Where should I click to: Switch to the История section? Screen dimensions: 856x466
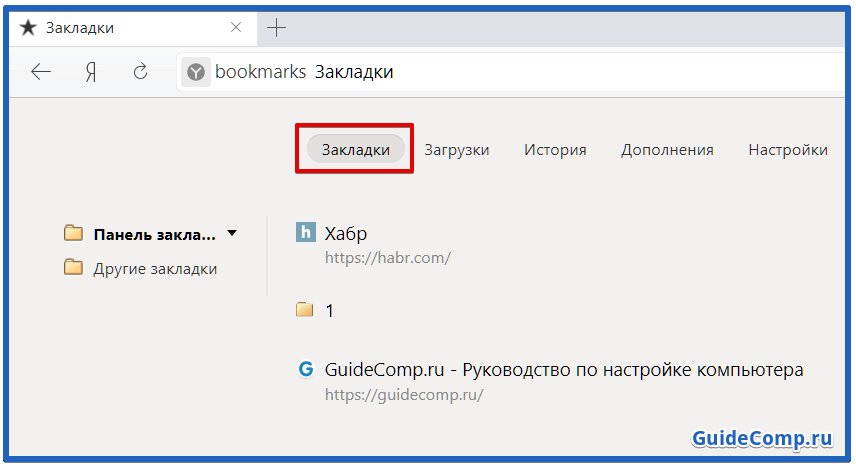pos(555,150)
